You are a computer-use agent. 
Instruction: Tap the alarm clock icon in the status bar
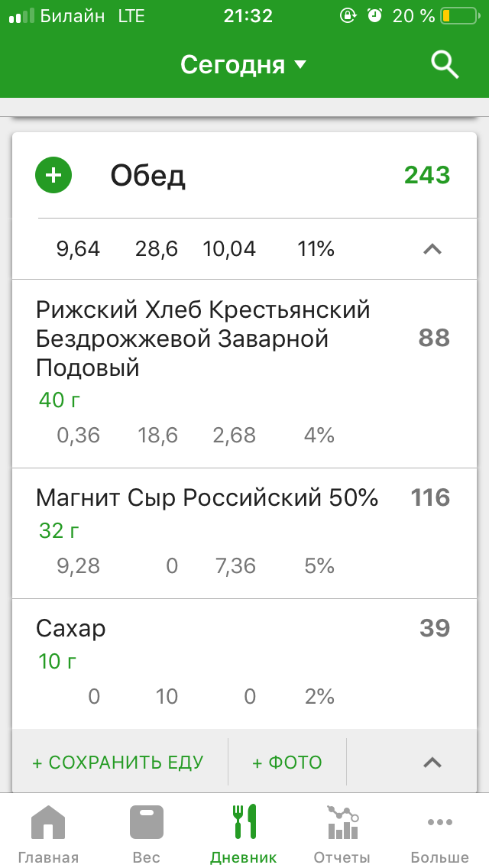[373, 15]
